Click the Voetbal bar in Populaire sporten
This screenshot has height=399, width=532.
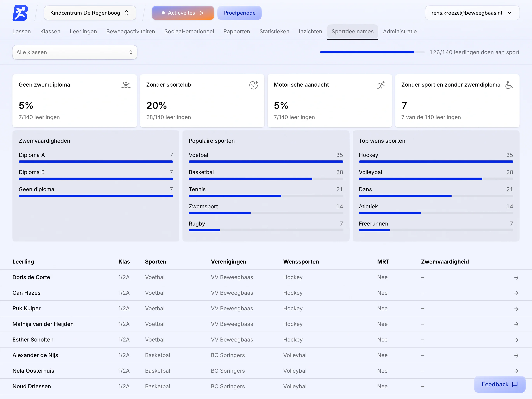pyautogui.click(x=266, y=162)
